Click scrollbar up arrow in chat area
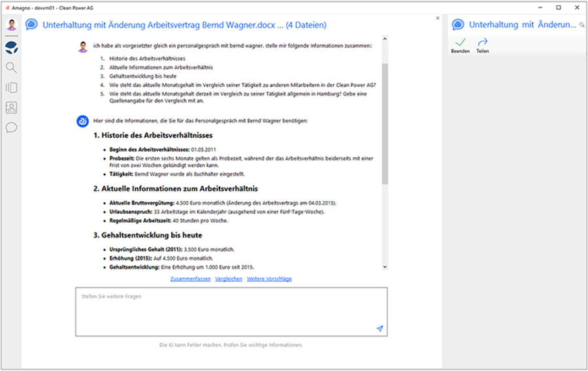 pos(385,39)
